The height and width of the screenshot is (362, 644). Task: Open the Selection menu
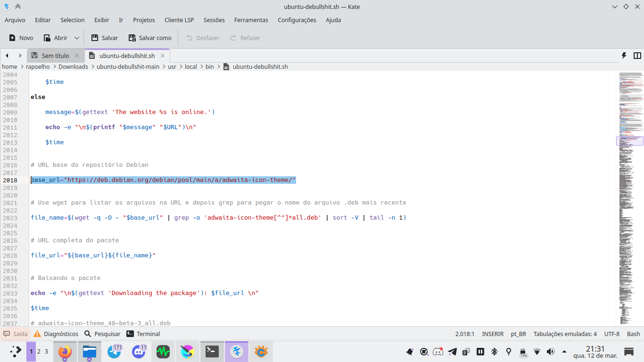[73, 20]
